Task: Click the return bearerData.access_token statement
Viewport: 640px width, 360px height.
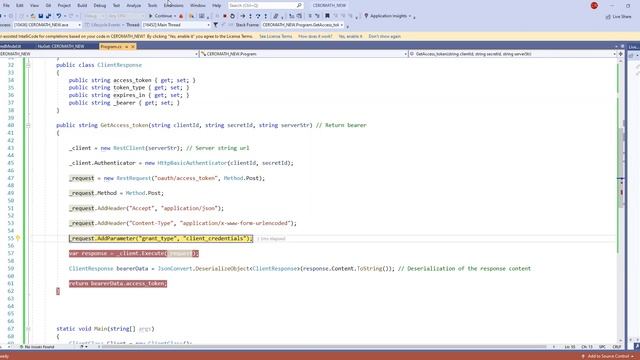Action: pyautogui.click(x=118, y=284)
